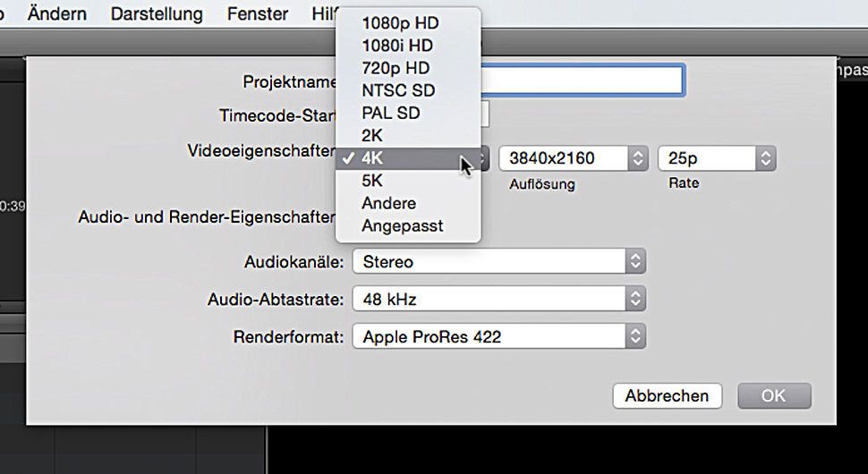Open the Darstellung menu
Viewport: 868px width, 474px height.
[x=157, y=14]
